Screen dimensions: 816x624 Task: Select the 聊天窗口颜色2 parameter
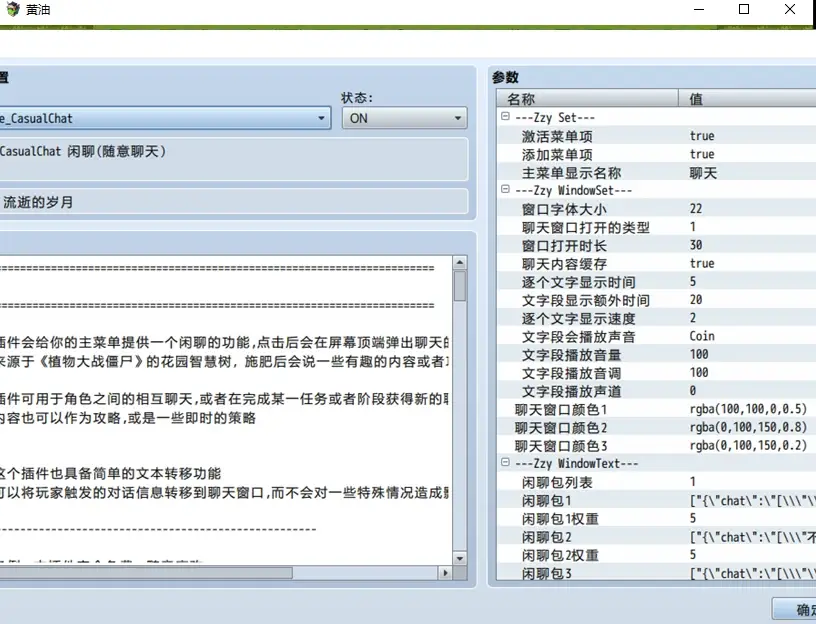click(x=657, y=427)
